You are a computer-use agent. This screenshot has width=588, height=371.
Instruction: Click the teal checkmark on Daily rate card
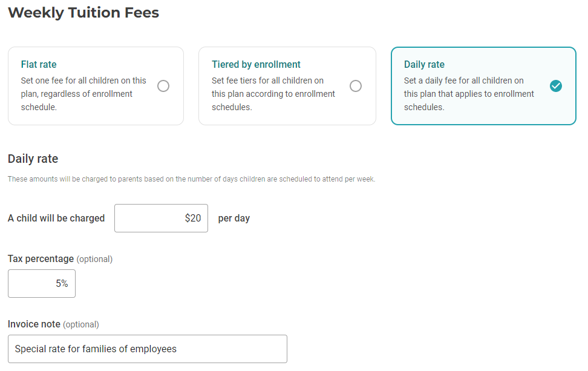(556, 86)
